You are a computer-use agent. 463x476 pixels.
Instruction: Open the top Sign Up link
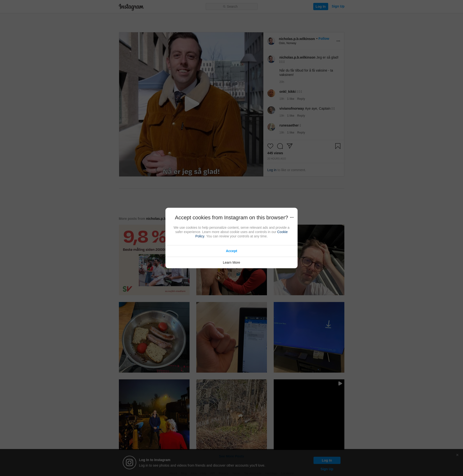(338, 6)
